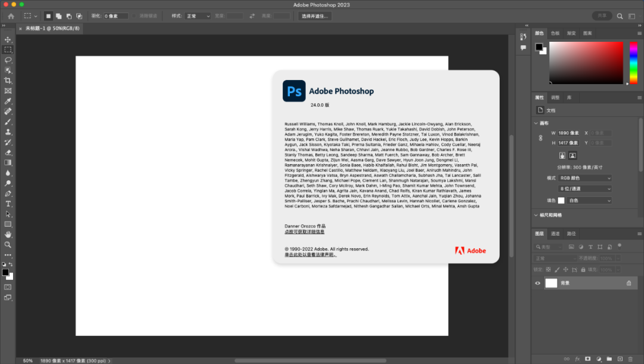644x364 pixels.
Task: Set canvas orientation to portrait
Action: tap(562, 155)
